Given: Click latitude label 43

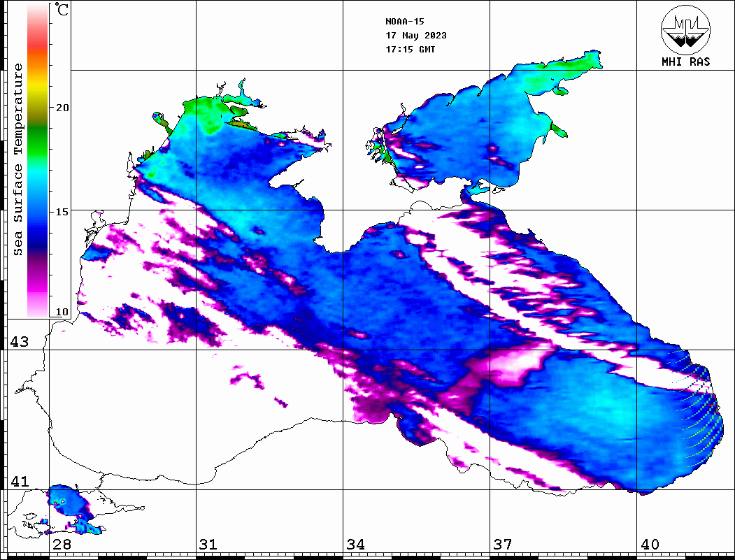Looking at the screenshot, I should tap(19, 342).
